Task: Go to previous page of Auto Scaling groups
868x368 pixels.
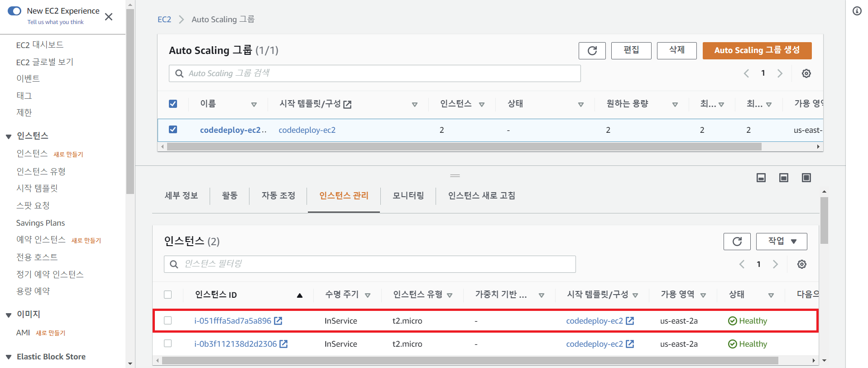Action: pos(746,73)
